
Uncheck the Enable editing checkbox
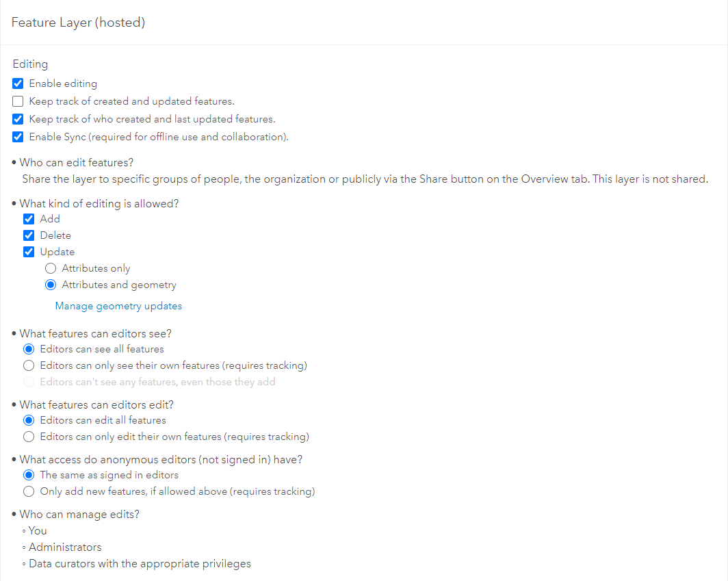[18, 83]
